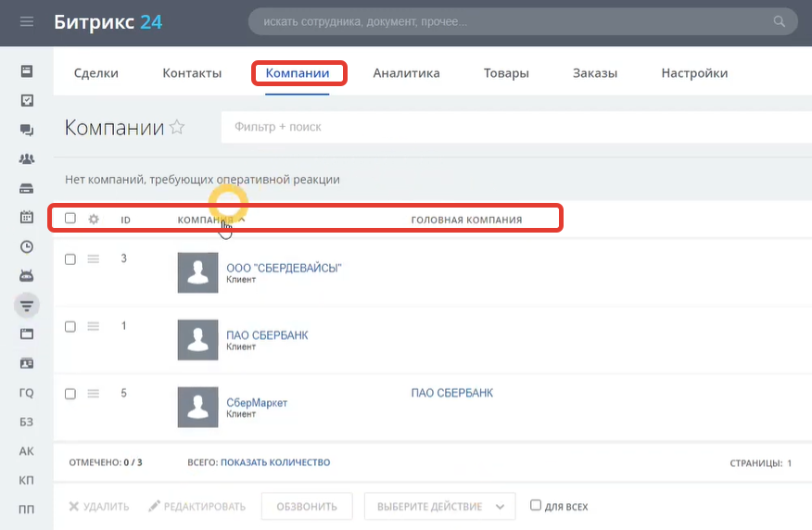
Task: Focus the Фильтр + поиск field
Action: (x=516, y=127)
